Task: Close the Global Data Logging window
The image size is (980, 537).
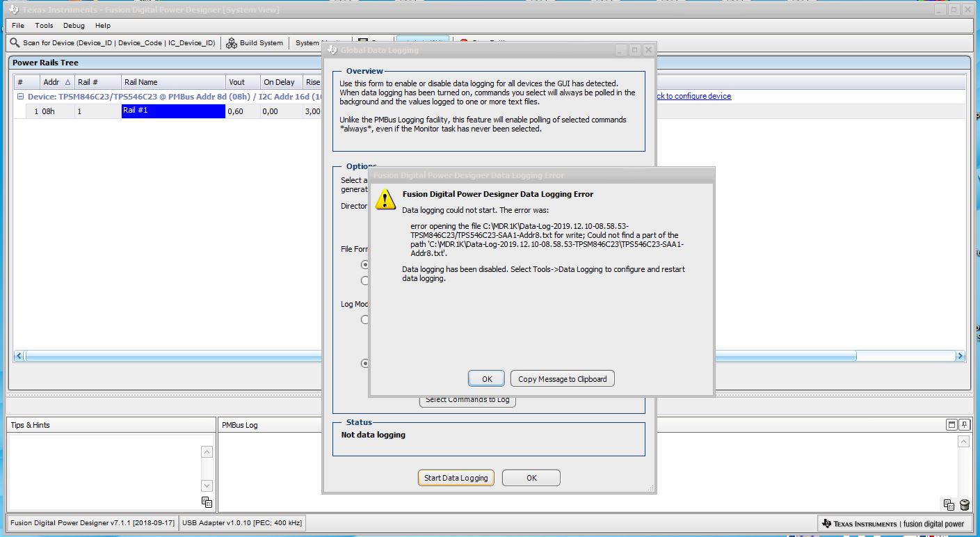Action: click(648, 50)
